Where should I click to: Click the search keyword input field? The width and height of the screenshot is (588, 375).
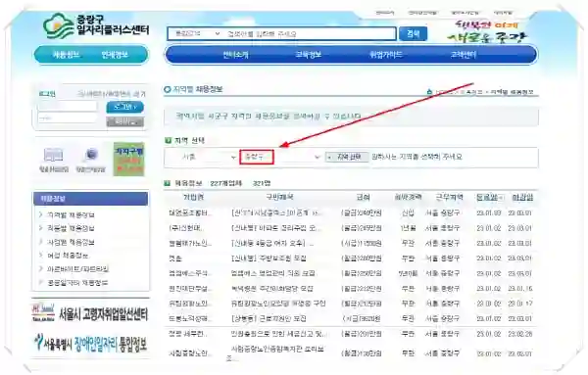(309, 33)
